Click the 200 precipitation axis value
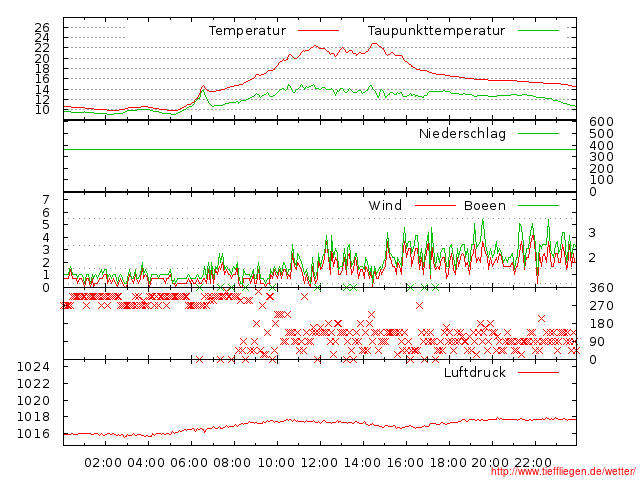Screen dimensions: 640x480 601,169
